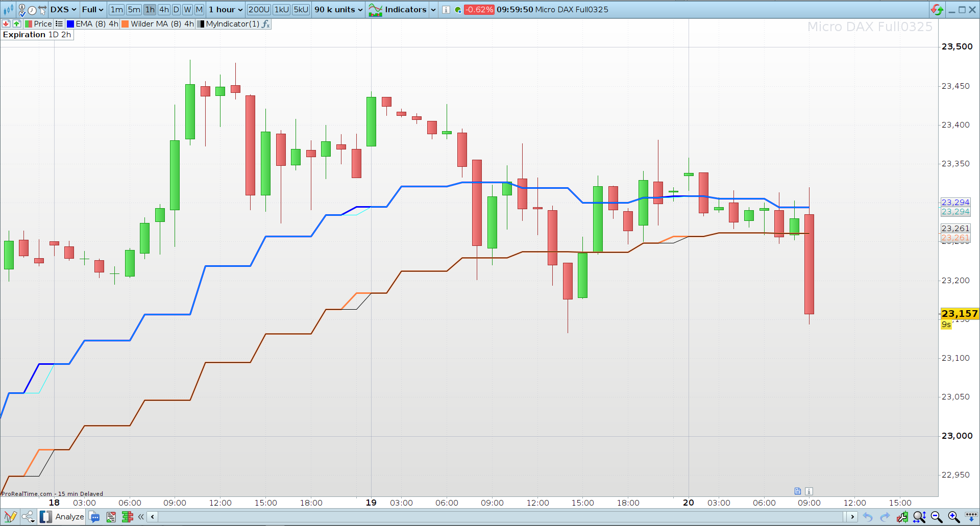Click the yellow 23,157 current price label

coord(960,314)
